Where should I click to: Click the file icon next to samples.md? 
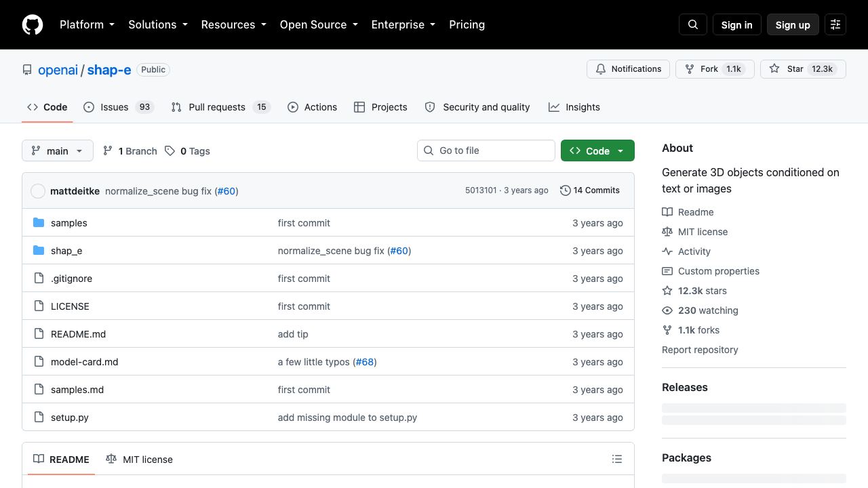[39, 390]
